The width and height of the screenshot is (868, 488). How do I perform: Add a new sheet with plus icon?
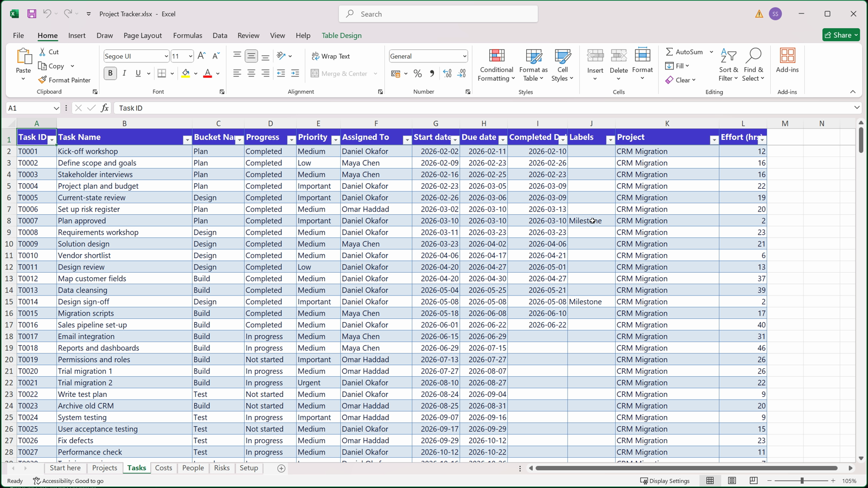(x=281, y=468)
